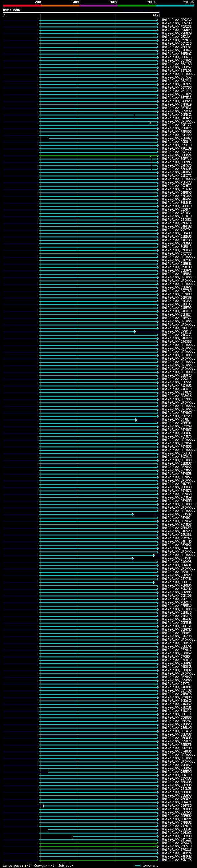Select the UniRef100_C0PDX2 label
The height and width of the screenshot is (868, 197).
coord(176,115)
